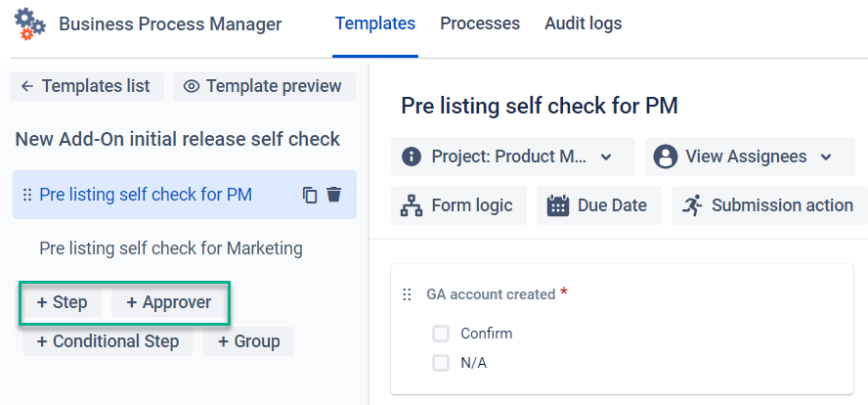Click the drag handle next to GA account created
Screen dimensions: 868x405
coord(408,294)
